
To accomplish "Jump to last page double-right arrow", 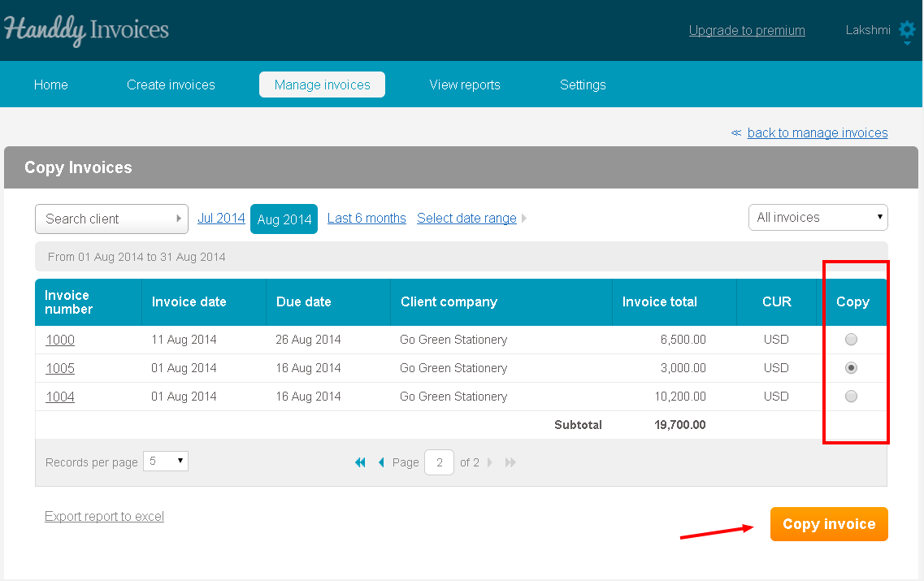I will point(510,462).
